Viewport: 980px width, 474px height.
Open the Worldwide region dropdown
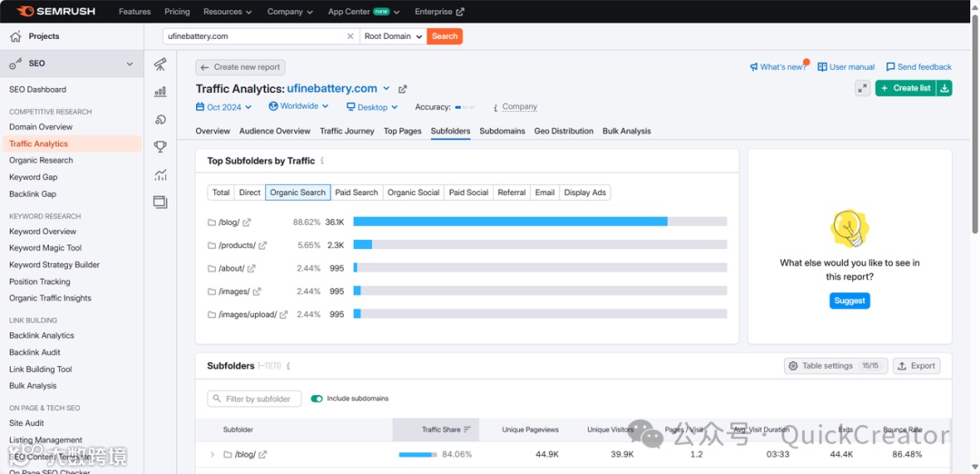(299, 106)
